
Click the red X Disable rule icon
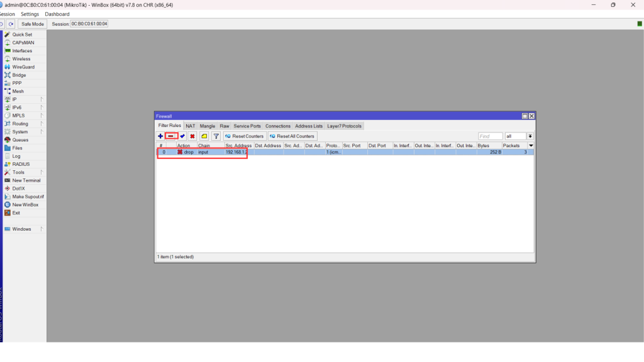click(x=192, y=136)
